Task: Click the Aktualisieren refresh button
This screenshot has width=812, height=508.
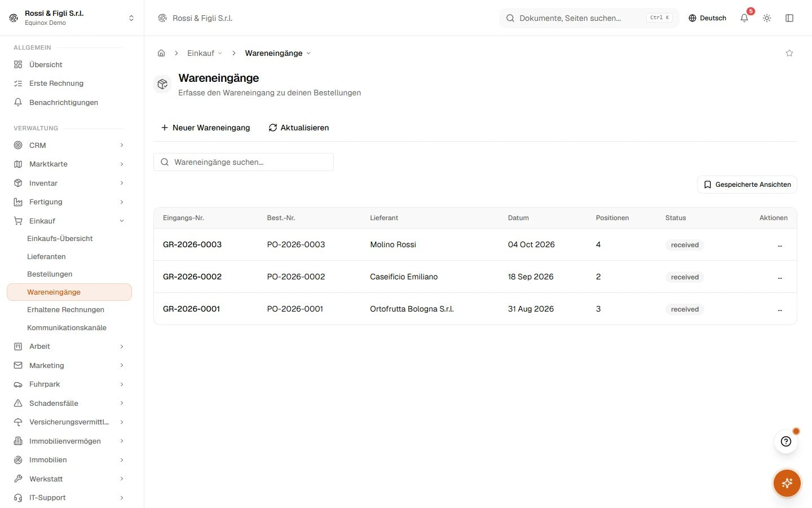Action: (x=299, y=128)
